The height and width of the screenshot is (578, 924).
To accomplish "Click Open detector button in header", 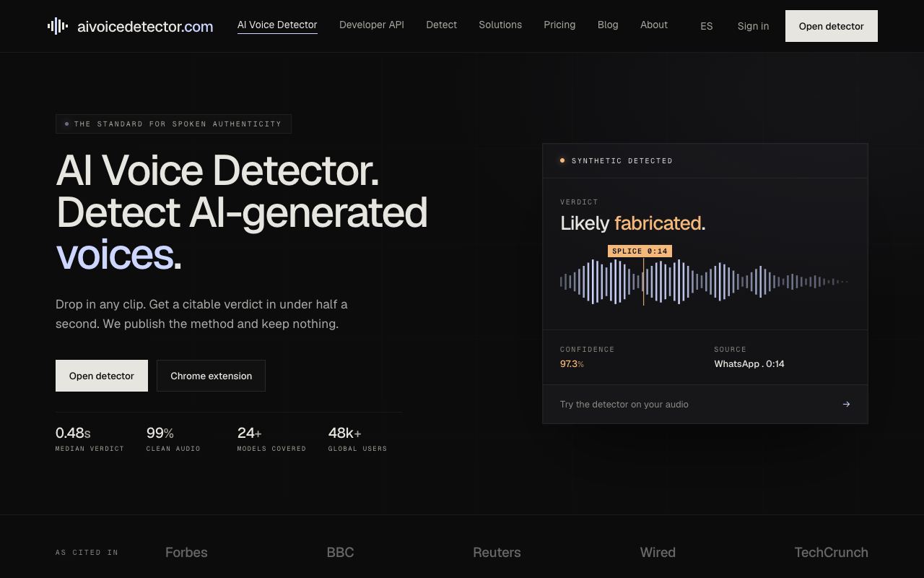I will (832, 26).
